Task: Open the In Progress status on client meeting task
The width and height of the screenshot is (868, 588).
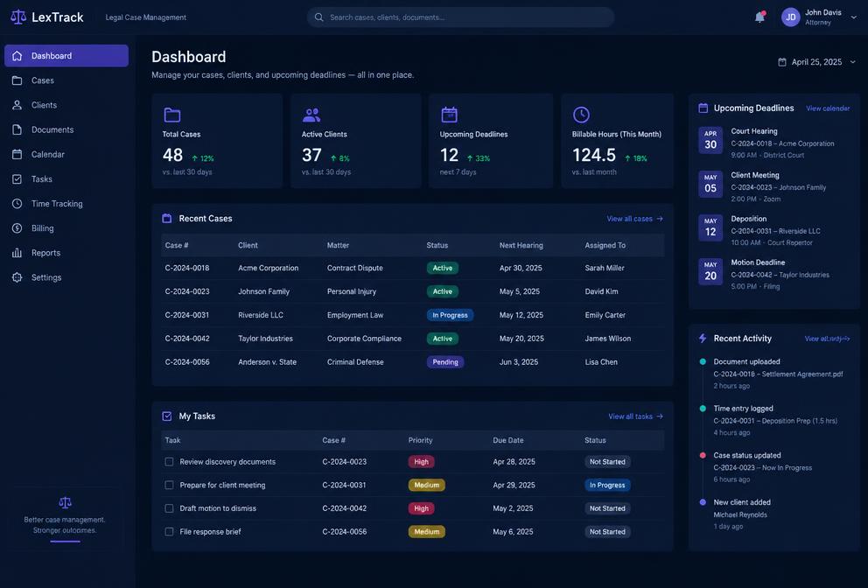Action: pos(607,485)
